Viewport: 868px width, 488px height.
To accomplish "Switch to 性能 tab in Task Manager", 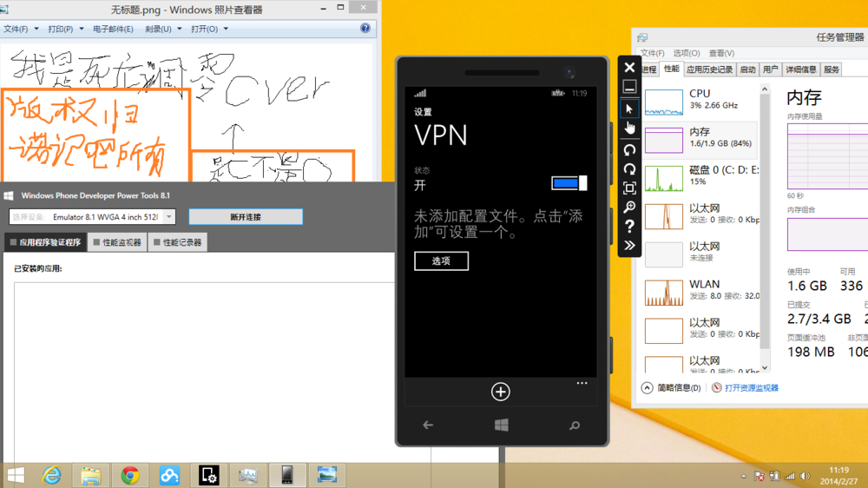I will pyautogui.click(x=672, y=69).
